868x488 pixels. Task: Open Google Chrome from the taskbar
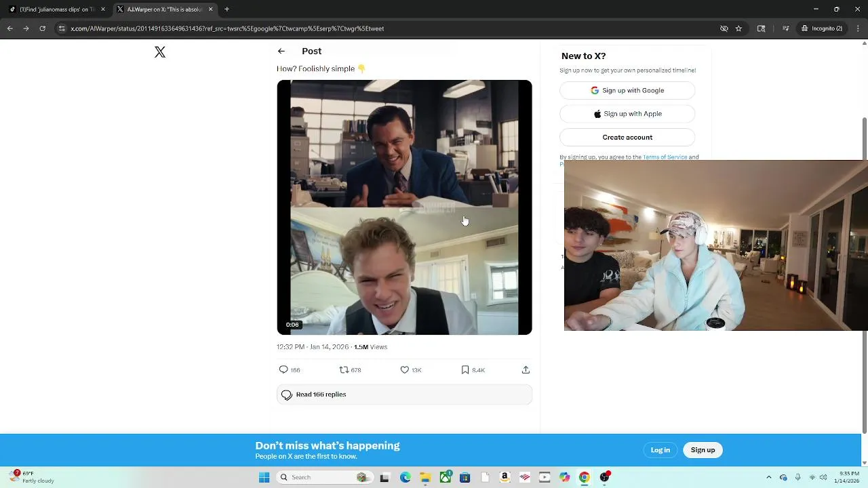(x=585, y=477)
